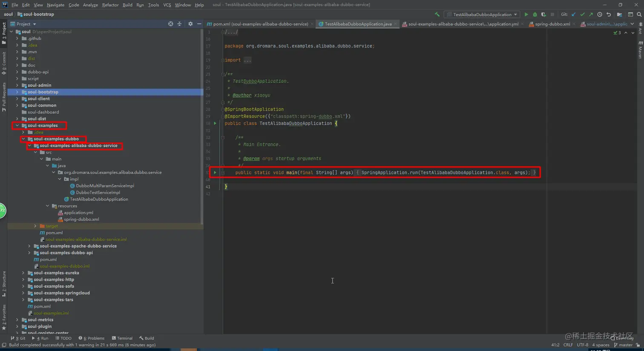
Task: Open the Problems tool window button
Action: coord(92,338)
